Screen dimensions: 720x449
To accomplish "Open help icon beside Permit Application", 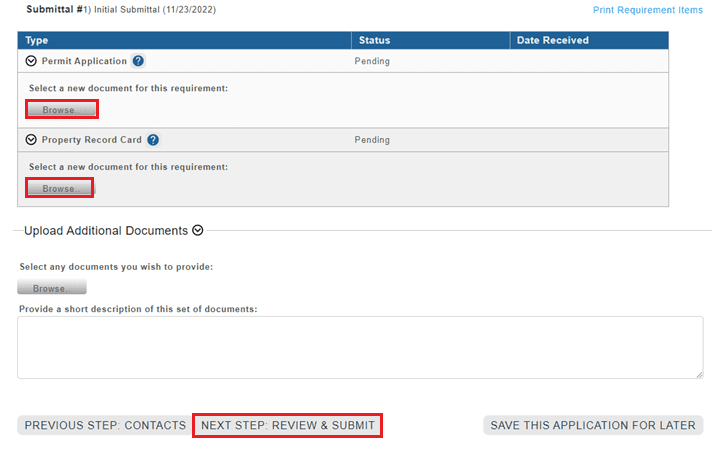I will [138, 61].
